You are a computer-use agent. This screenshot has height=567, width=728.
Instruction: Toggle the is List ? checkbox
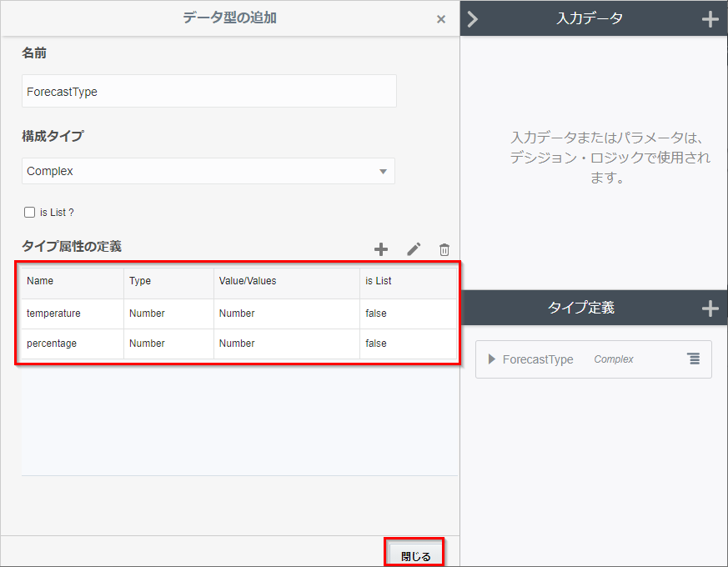click(30, 213)
